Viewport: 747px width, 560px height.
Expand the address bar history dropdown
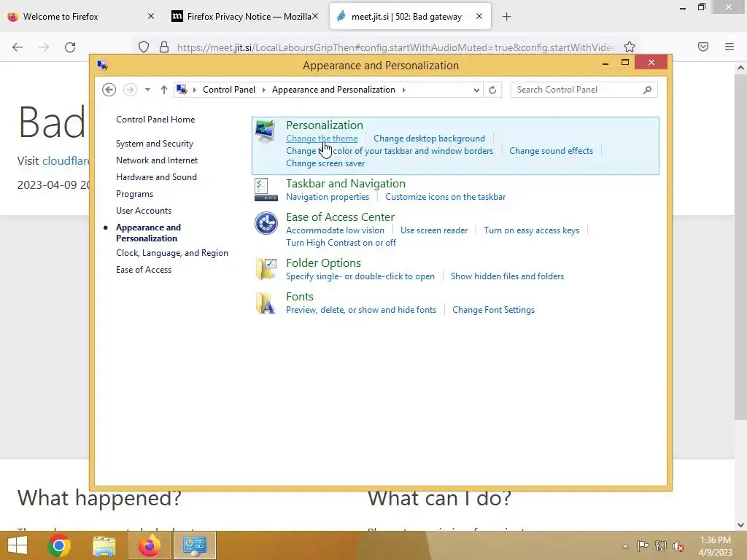476,90
